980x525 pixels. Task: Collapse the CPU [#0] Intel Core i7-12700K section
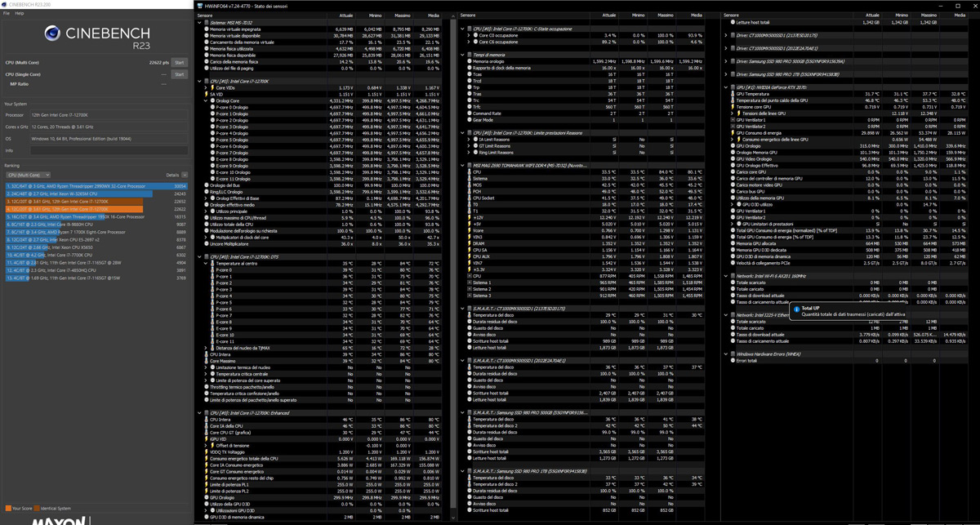(x=199, y=81)
